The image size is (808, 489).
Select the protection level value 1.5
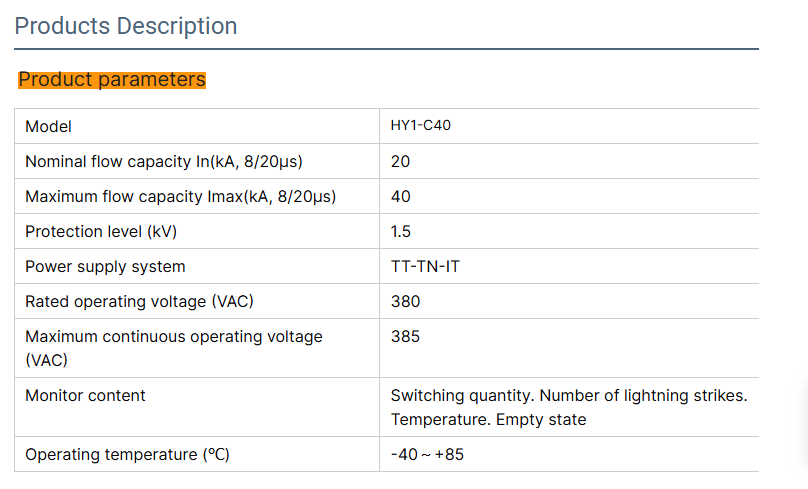click(400, 231)
